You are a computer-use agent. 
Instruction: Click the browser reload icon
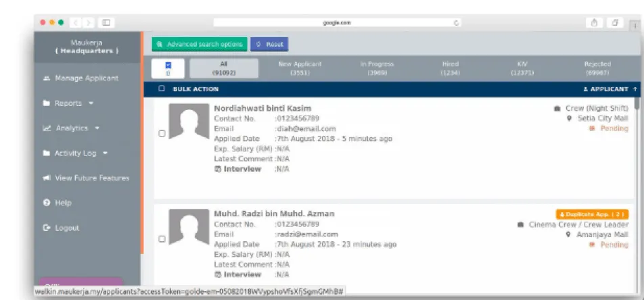[456, 23]
